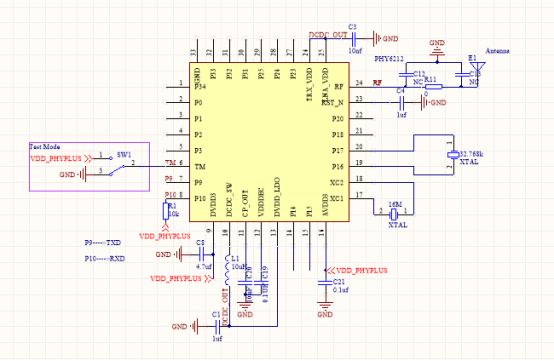This screenshot has width=554, height=361.
Task: Click resistor R1 10k
Action: click(166, 212)
